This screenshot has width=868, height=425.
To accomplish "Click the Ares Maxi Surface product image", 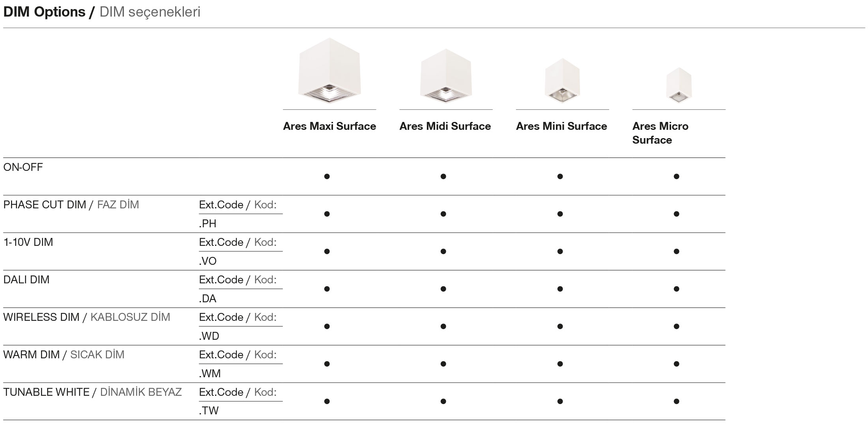I will tap(329, 71).
